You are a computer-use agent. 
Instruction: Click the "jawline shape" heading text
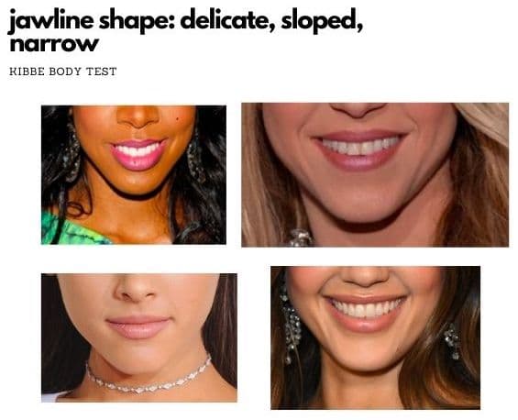tap(92, 20)
